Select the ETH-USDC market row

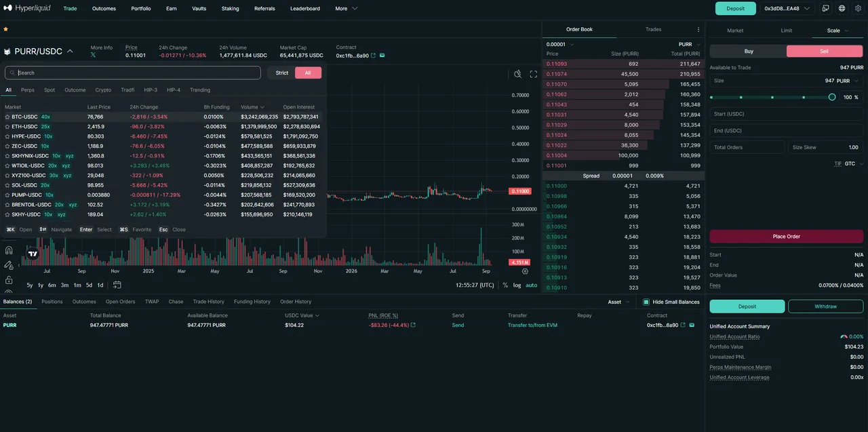tap(163, 127)
